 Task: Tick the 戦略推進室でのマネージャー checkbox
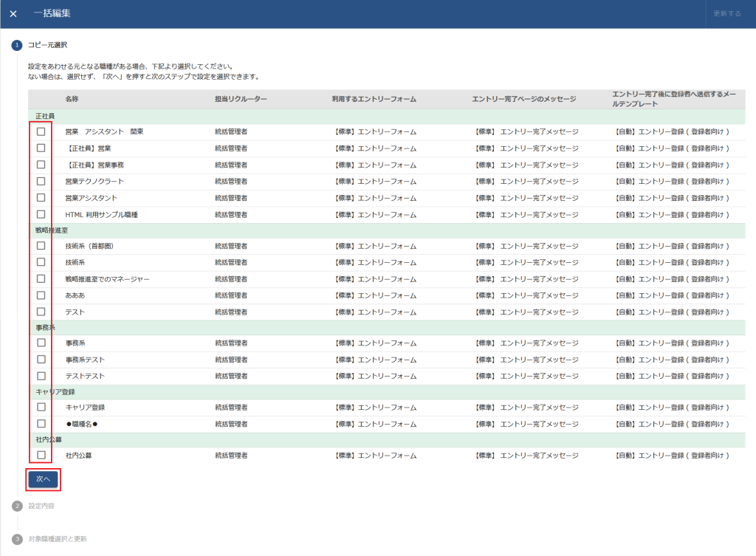coord(41,278)
